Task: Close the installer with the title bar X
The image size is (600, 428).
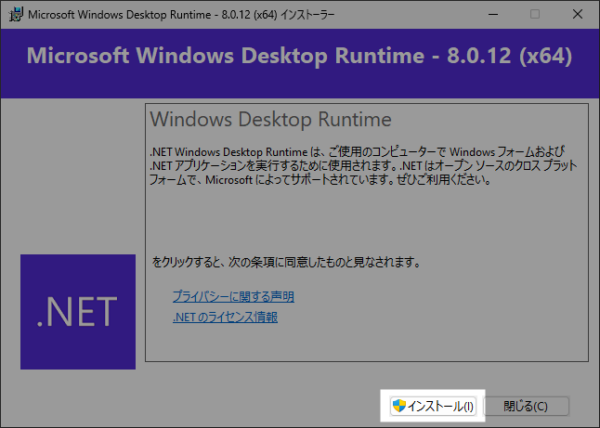Action: tap(579, 15)
